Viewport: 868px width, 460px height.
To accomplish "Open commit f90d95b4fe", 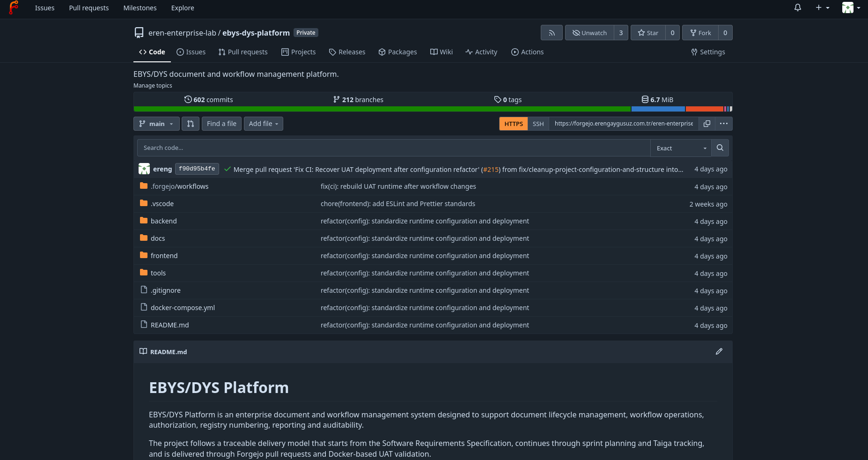I will pyautogui.click(x=197, y=169).
